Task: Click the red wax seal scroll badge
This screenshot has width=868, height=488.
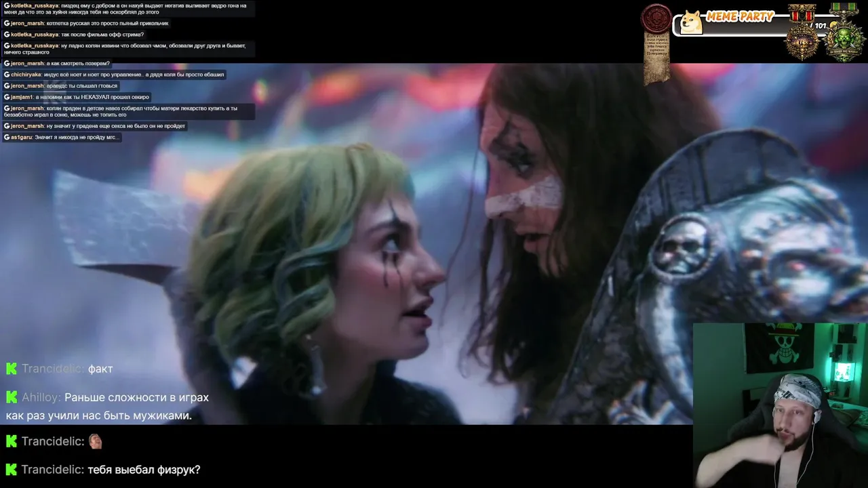Action: (x=656, y=44)
